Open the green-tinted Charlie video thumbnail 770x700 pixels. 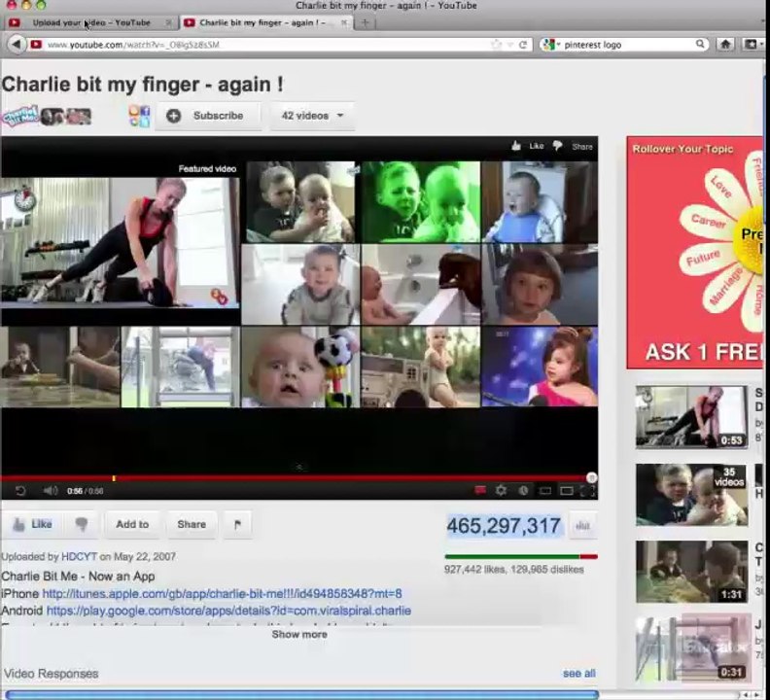point(421,201)
